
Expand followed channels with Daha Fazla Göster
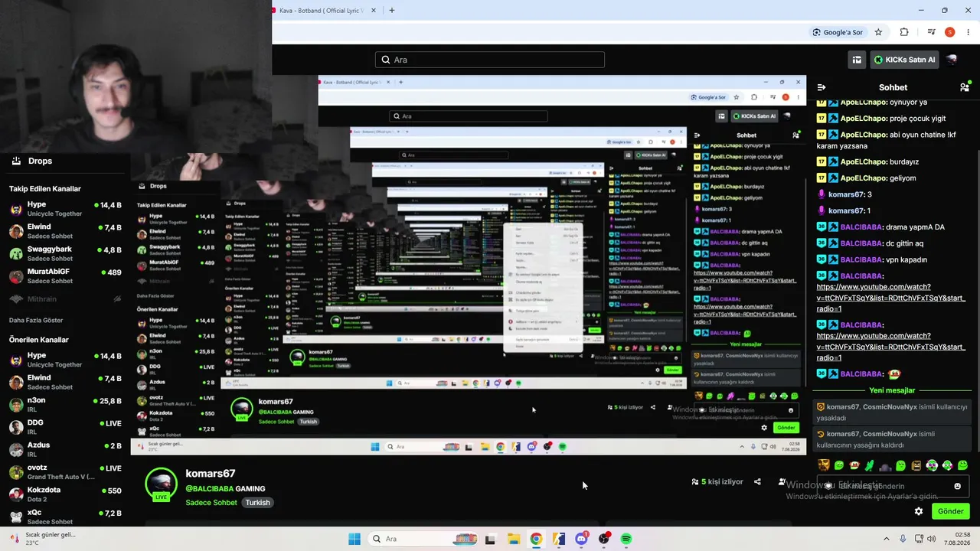[36, 320]
